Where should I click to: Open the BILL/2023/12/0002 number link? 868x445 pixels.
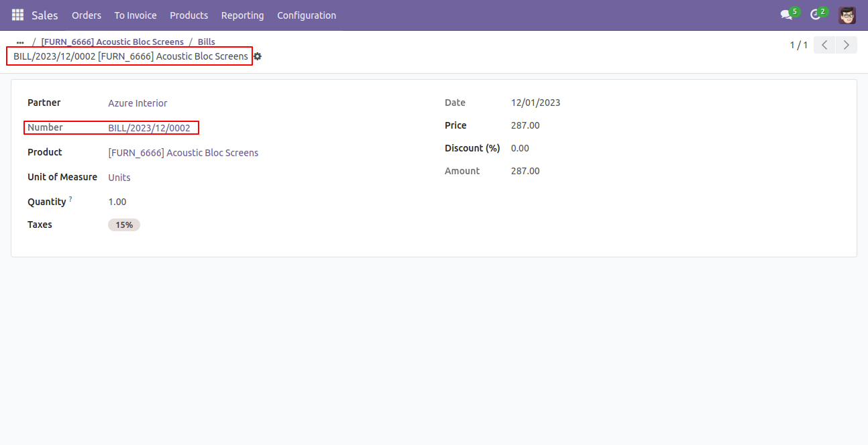(x=149, y=128)
